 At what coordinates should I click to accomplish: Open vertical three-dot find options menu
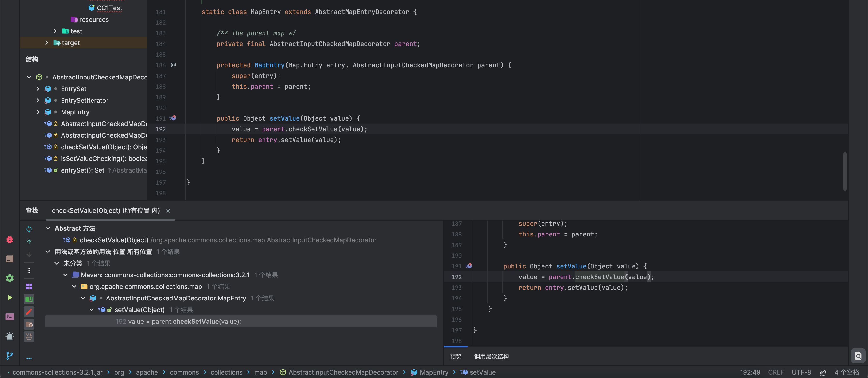coord(29,270)
